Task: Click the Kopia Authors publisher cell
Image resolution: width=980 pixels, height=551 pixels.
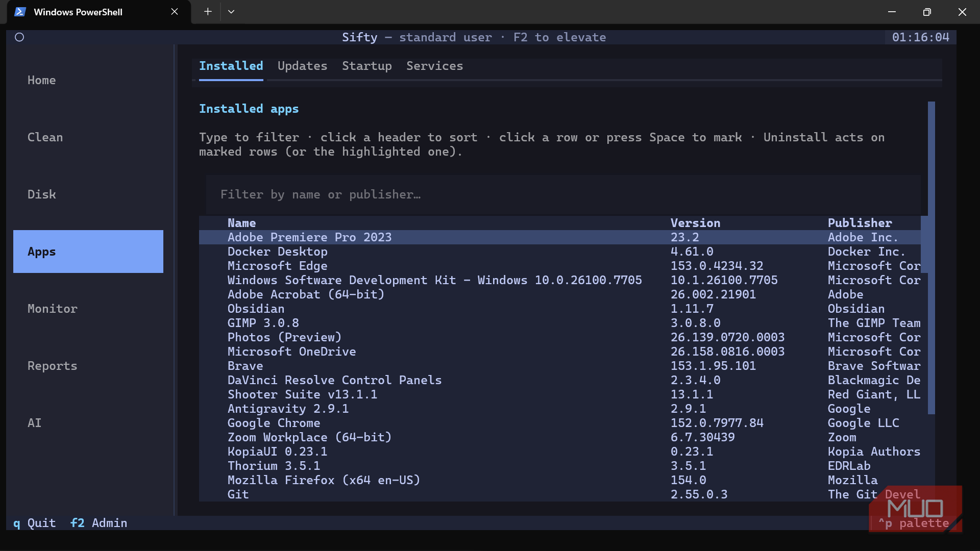Action: click(x=874, y=452)
